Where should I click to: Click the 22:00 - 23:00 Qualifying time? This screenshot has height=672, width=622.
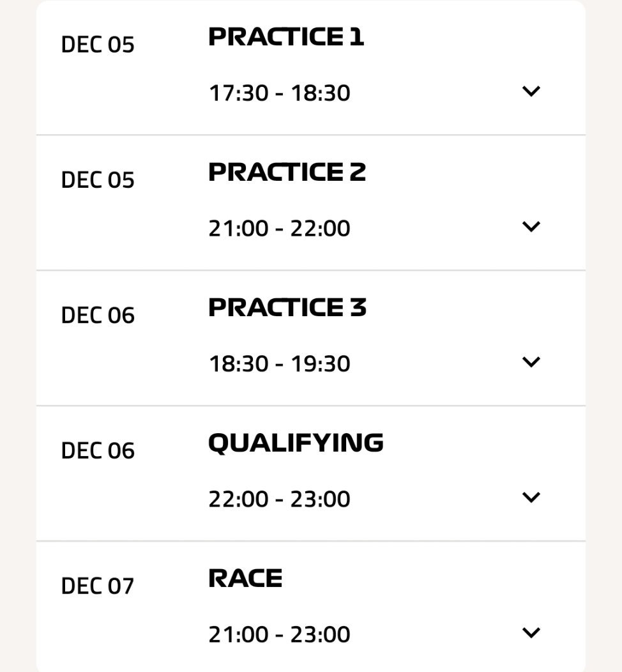279,498
